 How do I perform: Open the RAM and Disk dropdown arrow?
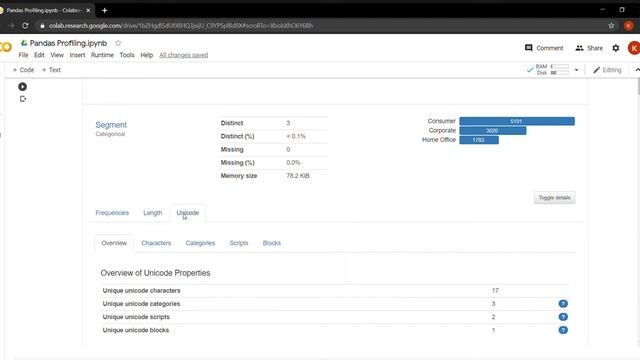(576, 70)
